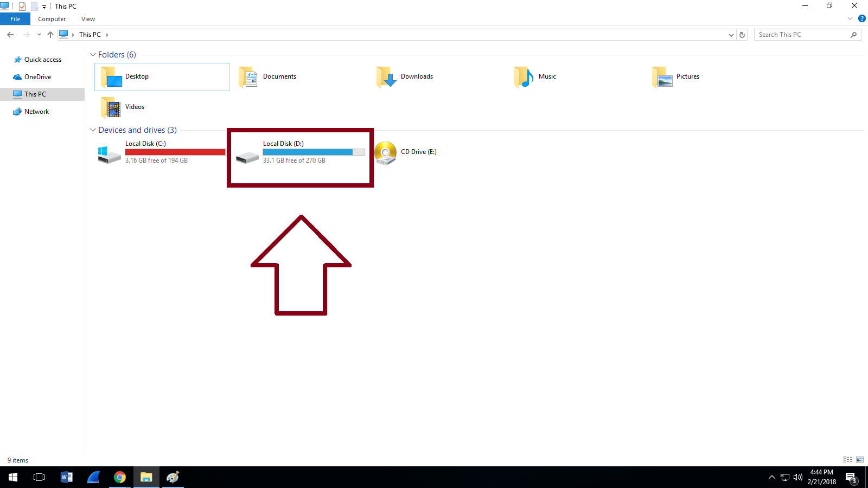This screenshot has width=868, height=488.
Task: Click the Local Disk (C:) red usage bar
Action: tap(175, 152)
